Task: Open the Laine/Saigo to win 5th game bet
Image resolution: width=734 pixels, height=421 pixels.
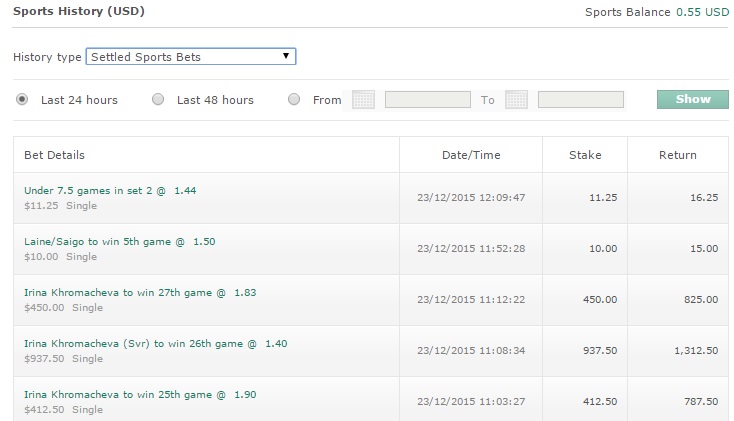Action: (120, 242)
